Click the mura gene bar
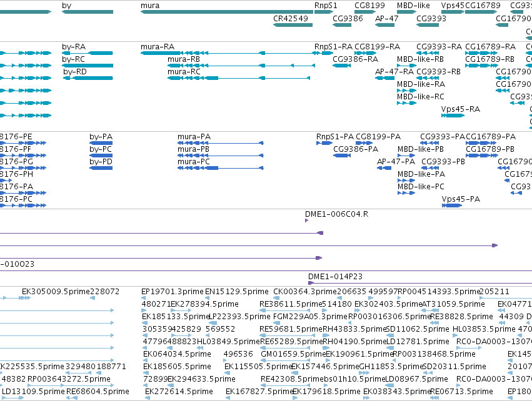This screenshot has height=401, width=532. (227, 12)
